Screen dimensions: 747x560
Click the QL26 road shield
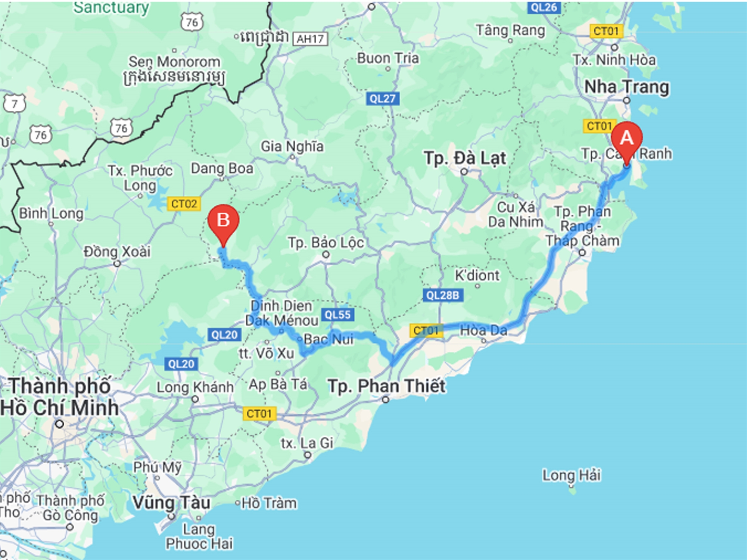[x=544, y=7]
